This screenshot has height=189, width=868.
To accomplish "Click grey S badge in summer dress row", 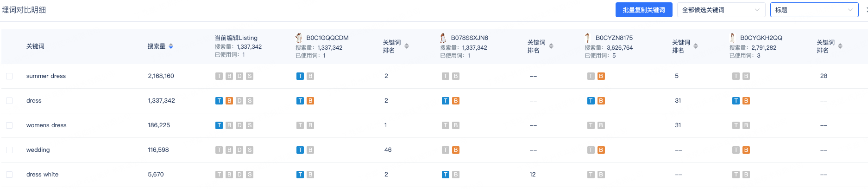I will 250,76.
